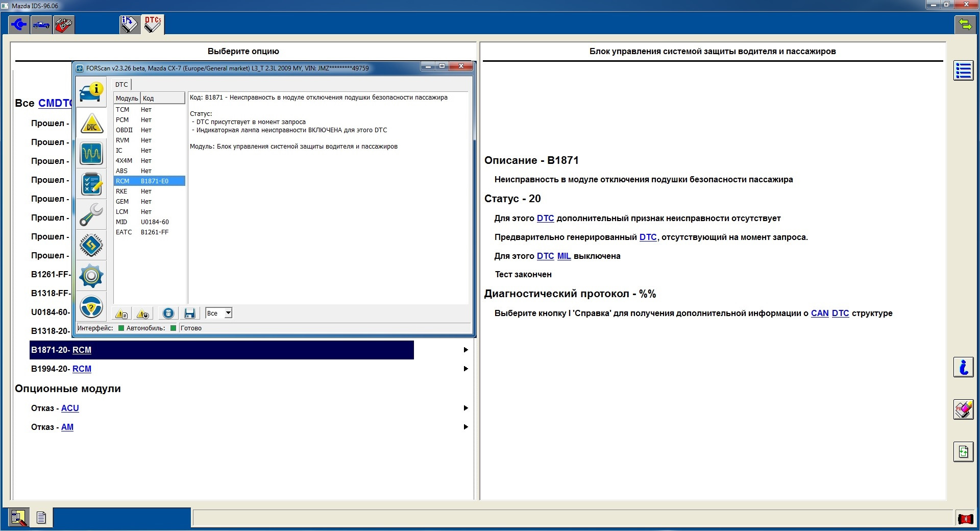Sort by the 'Код' column header
980x531 pixels.
pos(163,98)
